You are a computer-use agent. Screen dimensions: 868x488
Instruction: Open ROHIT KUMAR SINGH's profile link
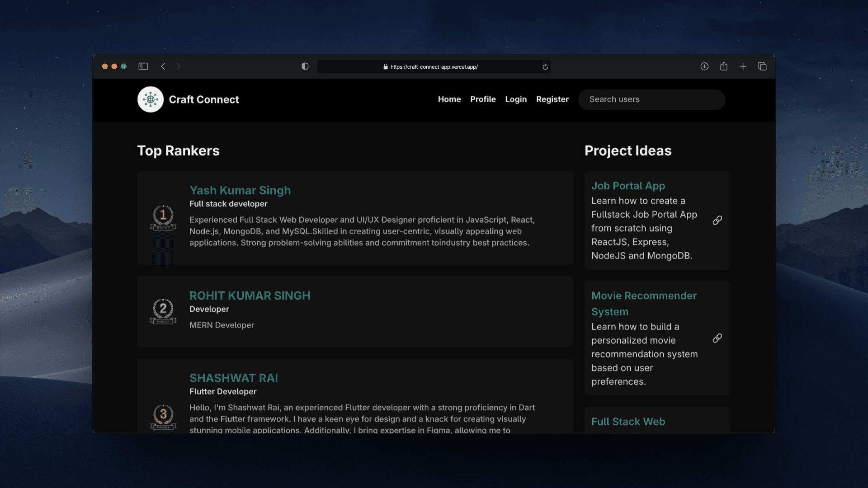(250, 296)
